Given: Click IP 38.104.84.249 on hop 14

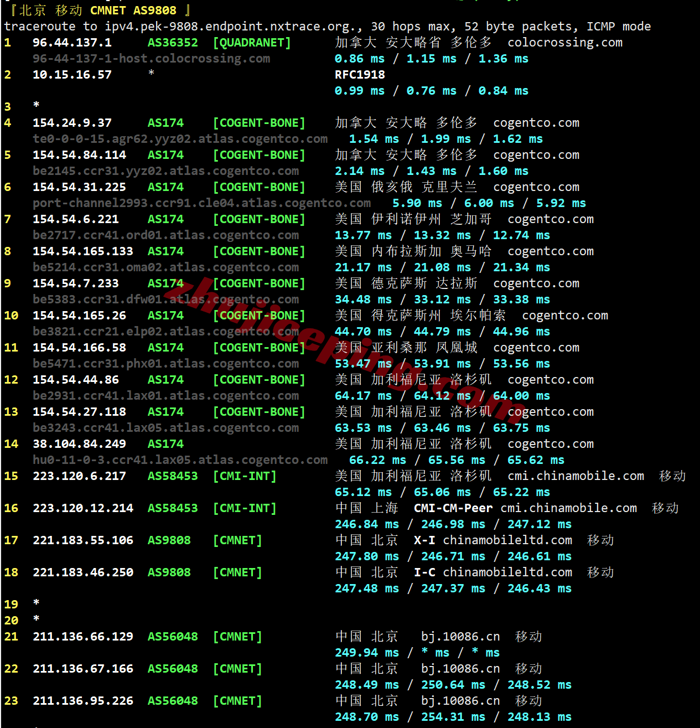Looking at the screenshot, I should tap(79, 444).
